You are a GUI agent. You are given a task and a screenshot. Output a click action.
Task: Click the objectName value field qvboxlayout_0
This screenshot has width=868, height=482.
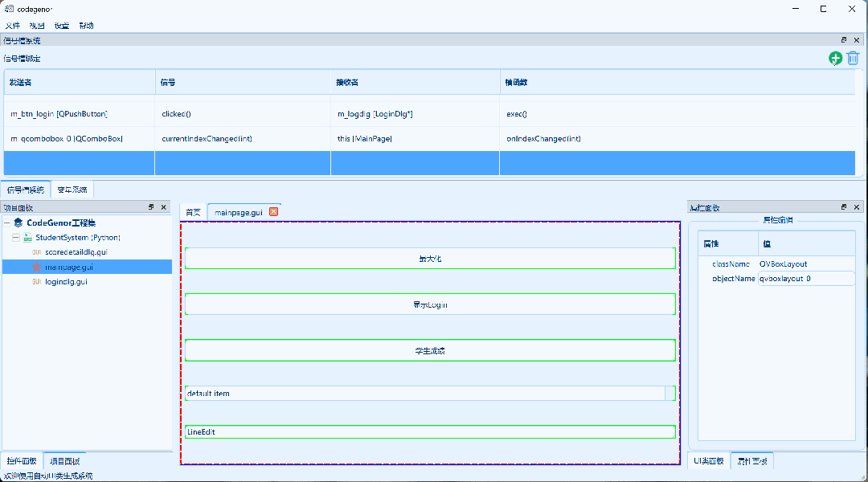coord(807,278)
